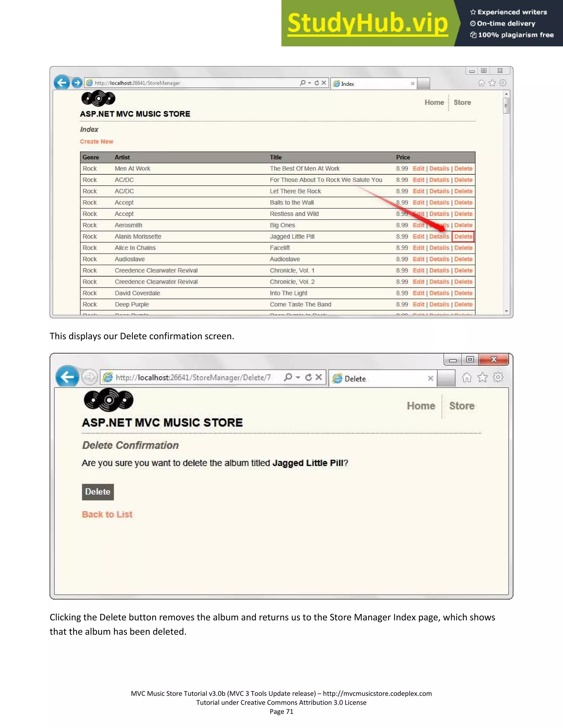Go to Home menu in Index window

434,102
